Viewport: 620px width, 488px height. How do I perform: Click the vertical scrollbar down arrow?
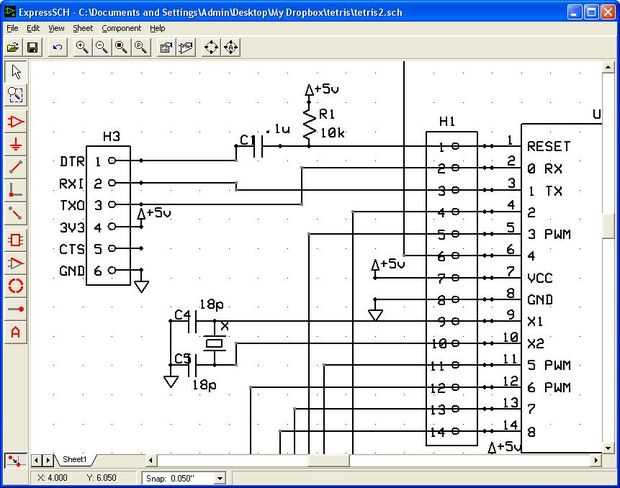tap(608, 448)
